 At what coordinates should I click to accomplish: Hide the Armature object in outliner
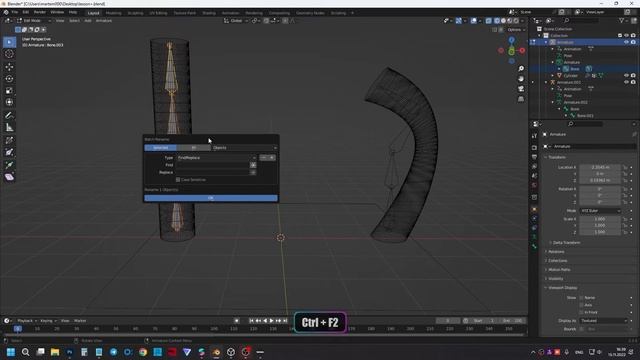(x=627, y=42)
